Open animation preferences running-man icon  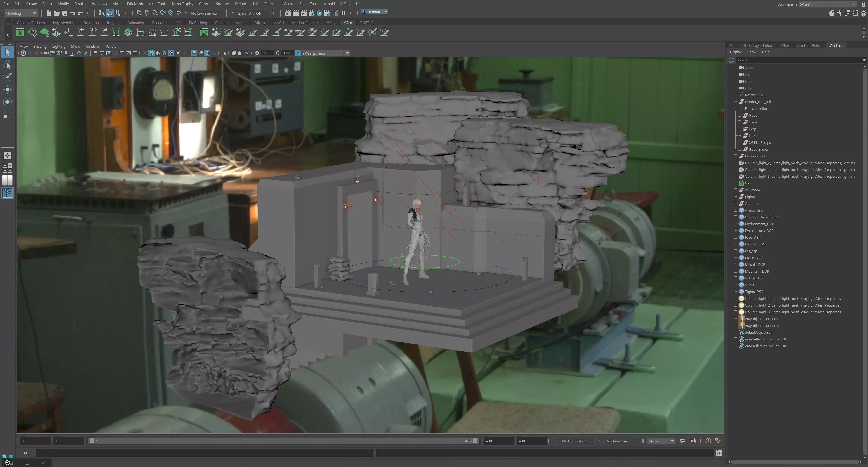point(718,441)
